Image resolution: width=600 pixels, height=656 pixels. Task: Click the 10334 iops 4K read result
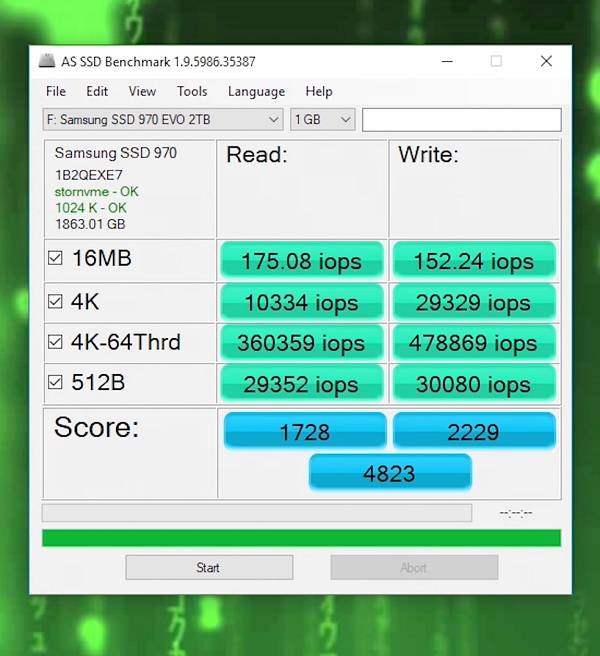tap(302, 302)
